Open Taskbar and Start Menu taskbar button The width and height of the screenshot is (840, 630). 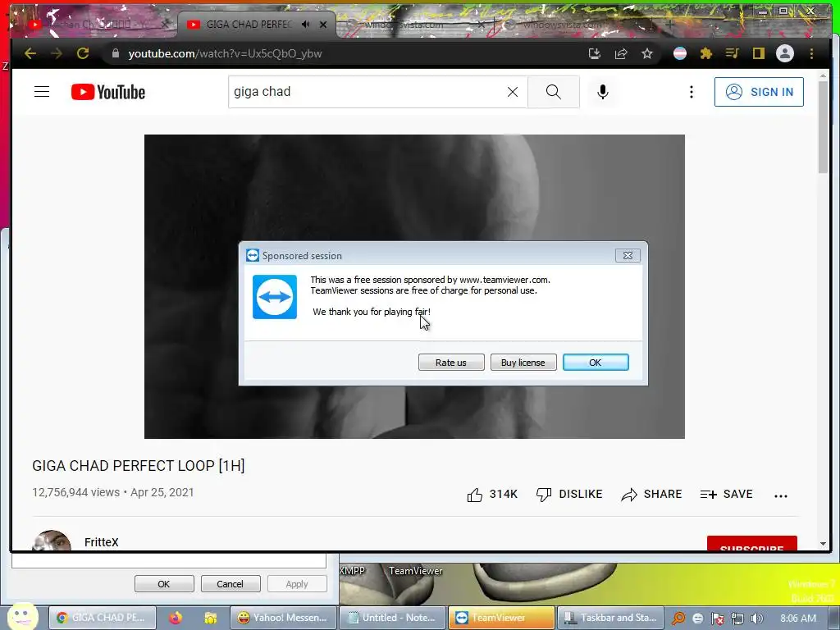tap(610, 618)
